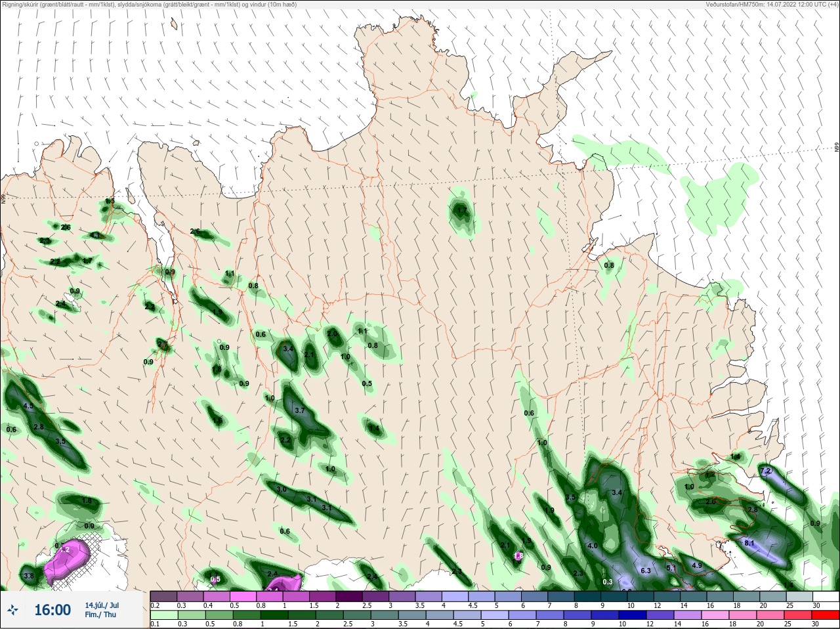Click the 'Fim./ Thu' weekday text
The image size is (840, 629).
[100, 615]
